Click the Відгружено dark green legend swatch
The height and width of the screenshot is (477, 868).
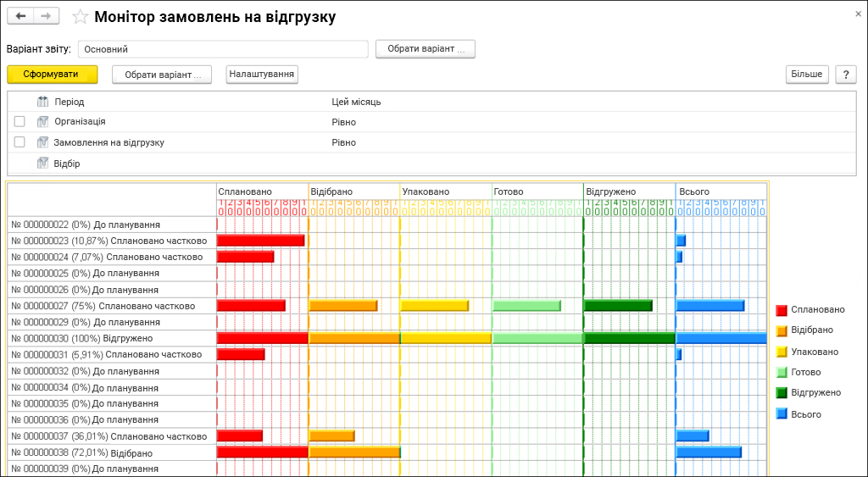coord(782,393)
